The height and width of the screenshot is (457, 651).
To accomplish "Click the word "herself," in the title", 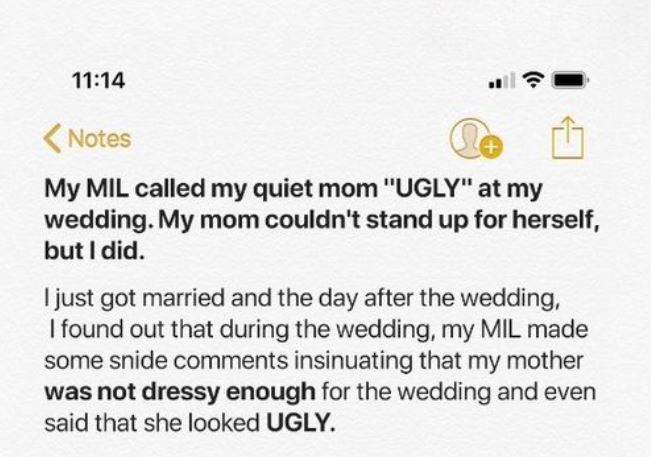I will [556, 220].
